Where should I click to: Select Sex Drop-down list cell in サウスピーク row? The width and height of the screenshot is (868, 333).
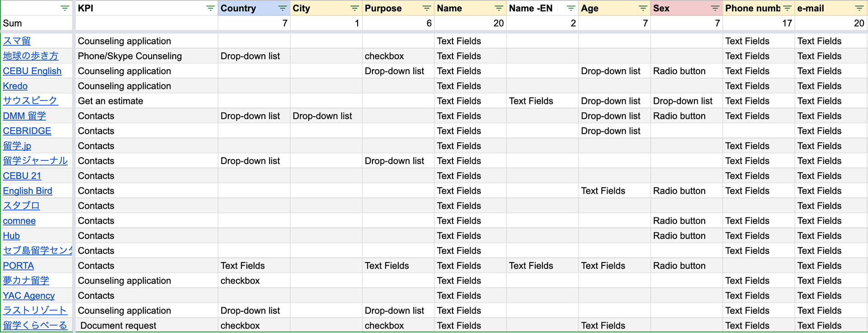pyautogui.click(x=686, y=101)
